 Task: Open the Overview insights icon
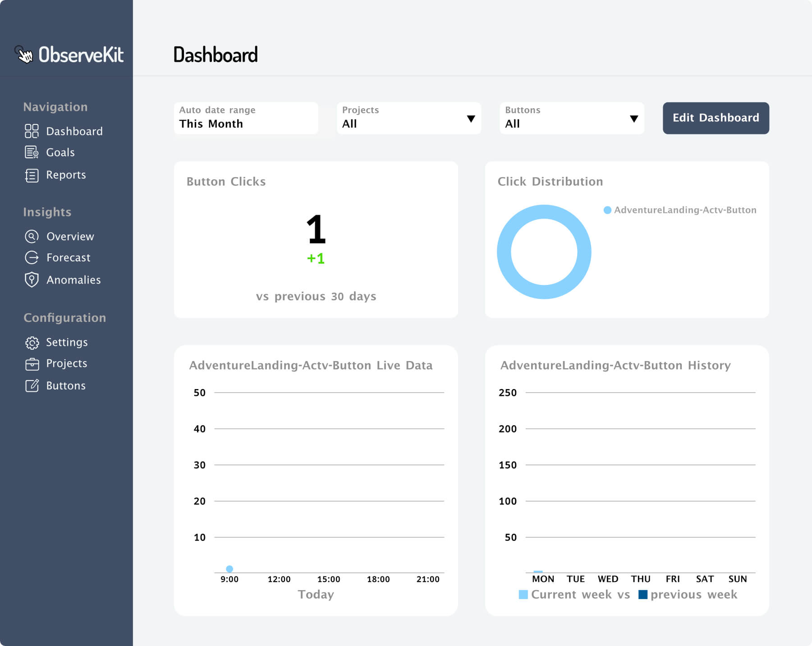[31, 236]
